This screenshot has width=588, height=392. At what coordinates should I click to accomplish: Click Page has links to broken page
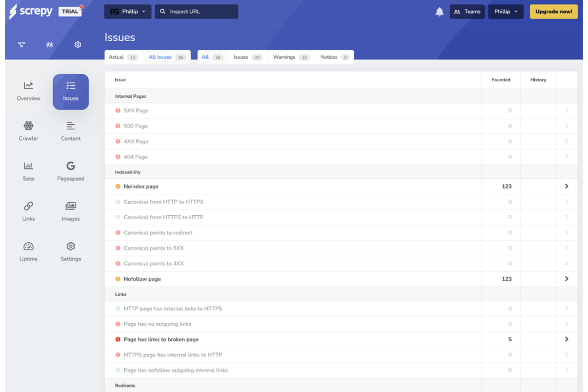(341, 339)
